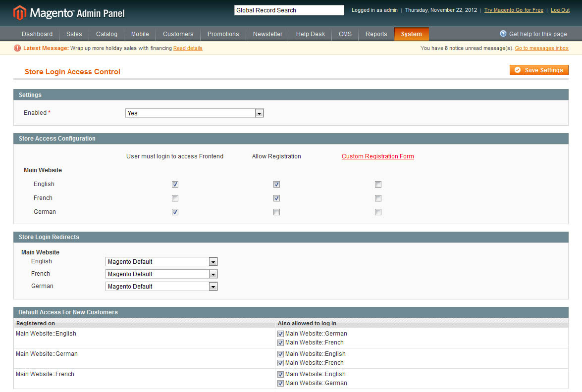Open the Reports menu
The width and height of the screenshot is (582, 392).
(x=376, y=34)
